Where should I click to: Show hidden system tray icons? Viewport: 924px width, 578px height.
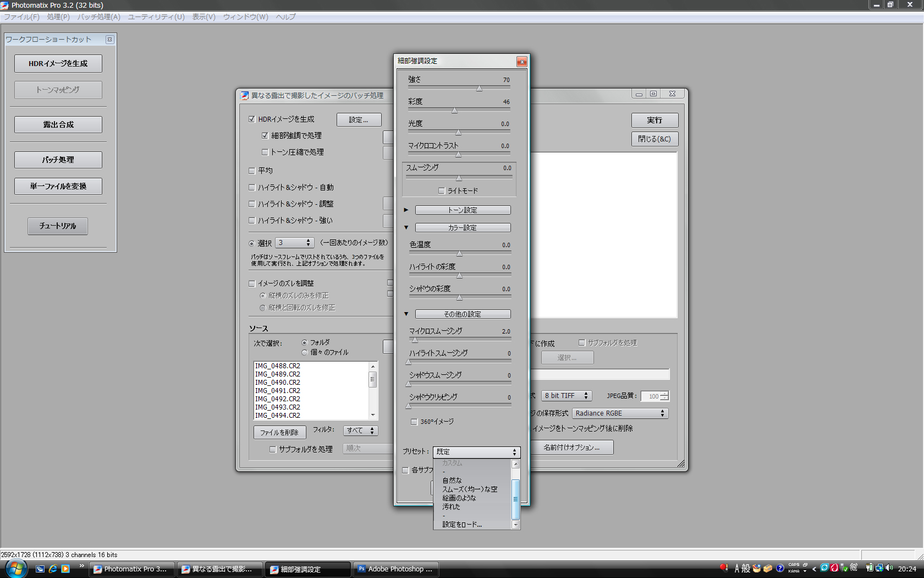pyautogui.click(x=815, y=569)
